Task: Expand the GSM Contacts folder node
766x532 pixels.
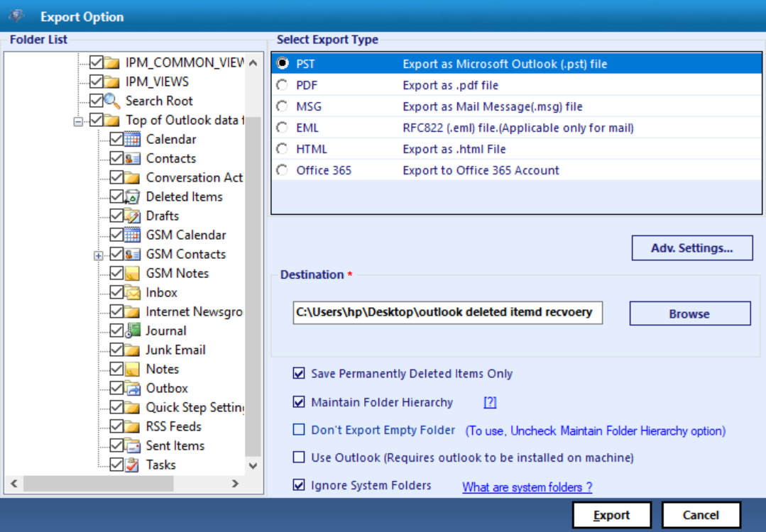Action: pyautogui.click(x=98, y=255)
